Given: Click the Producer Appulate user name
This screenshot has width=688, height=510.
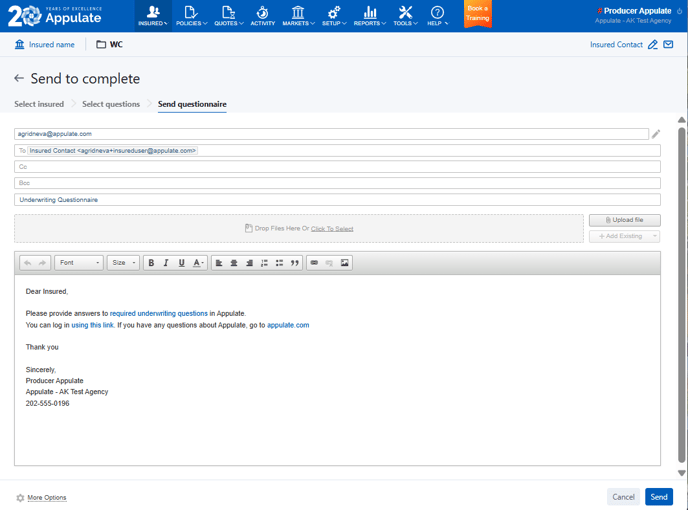Looking at the screenshot, I should [x=637, y=11].
